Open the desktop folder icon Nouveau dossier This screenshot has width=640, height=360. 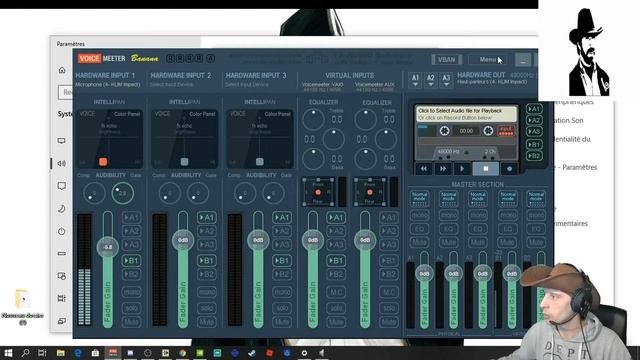coord(22,307)
